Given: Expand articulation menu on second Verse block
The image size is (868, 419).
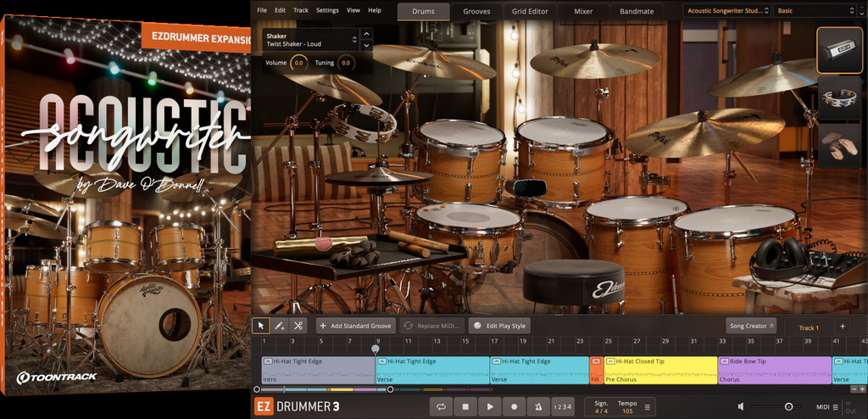Looking at the screenshot, I should coord(496,361).
